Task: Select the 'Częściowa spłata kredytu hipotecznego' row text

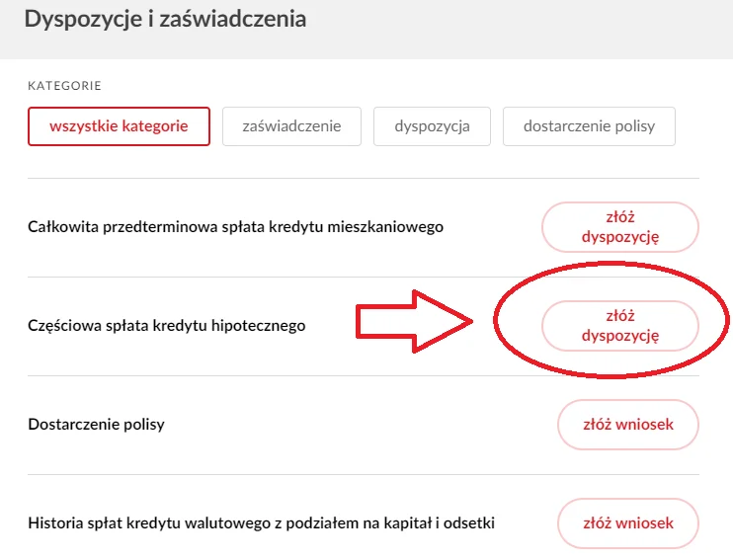Action: pyautogui.click(x=166, y=325)
